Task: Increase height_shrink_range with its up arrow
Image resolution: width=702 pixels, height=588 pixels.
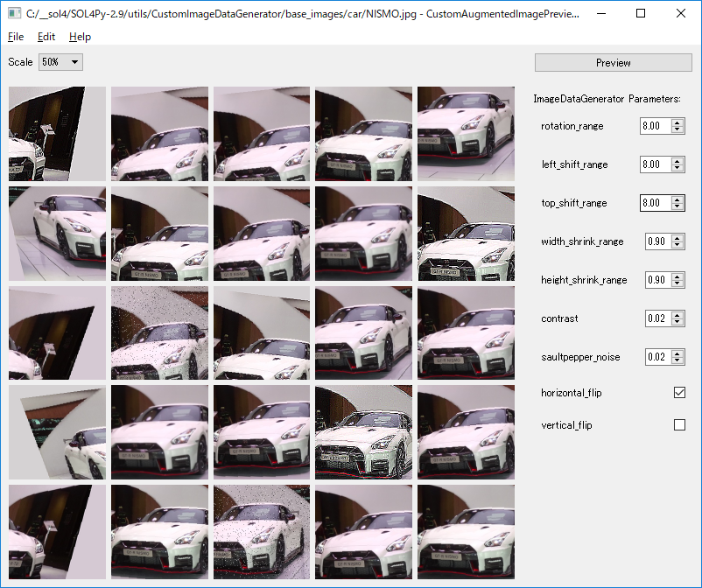Action: click(x=677, y=276)
